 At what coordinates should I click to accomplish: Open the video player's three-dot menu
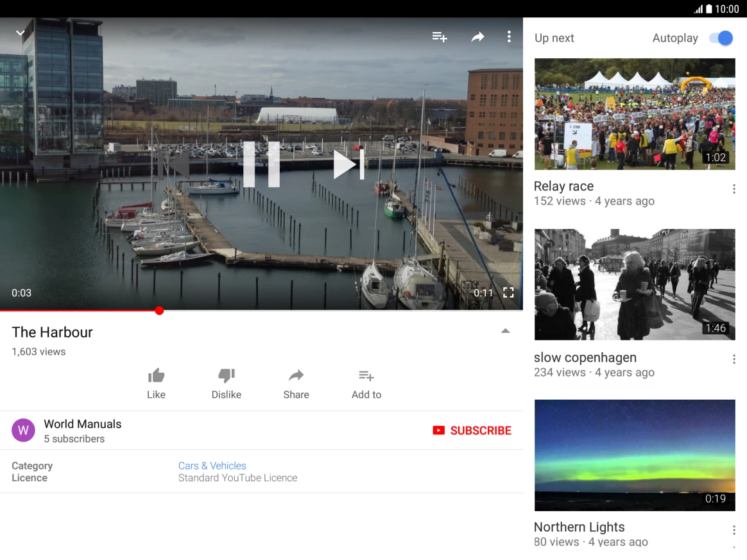[509, 37]
